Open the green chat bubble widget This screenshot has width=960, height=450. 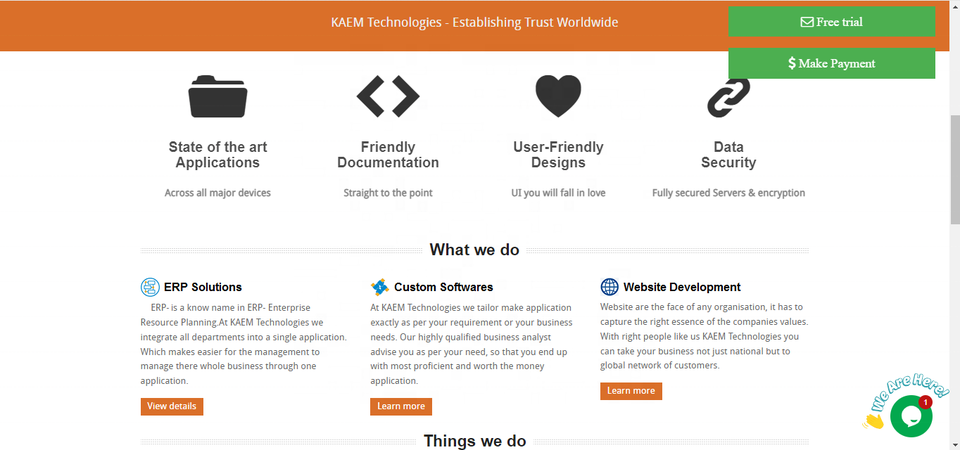[911, 416]
